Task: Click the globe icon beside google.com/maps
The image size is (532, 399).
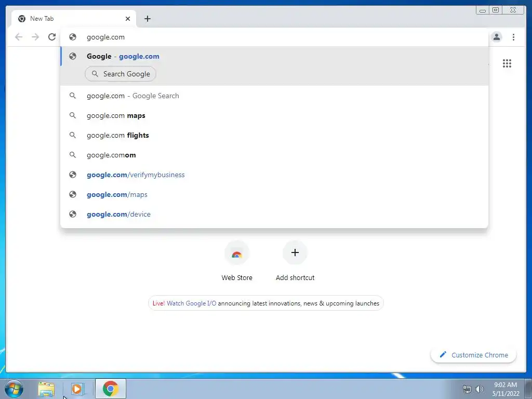Action: (73, 194)
